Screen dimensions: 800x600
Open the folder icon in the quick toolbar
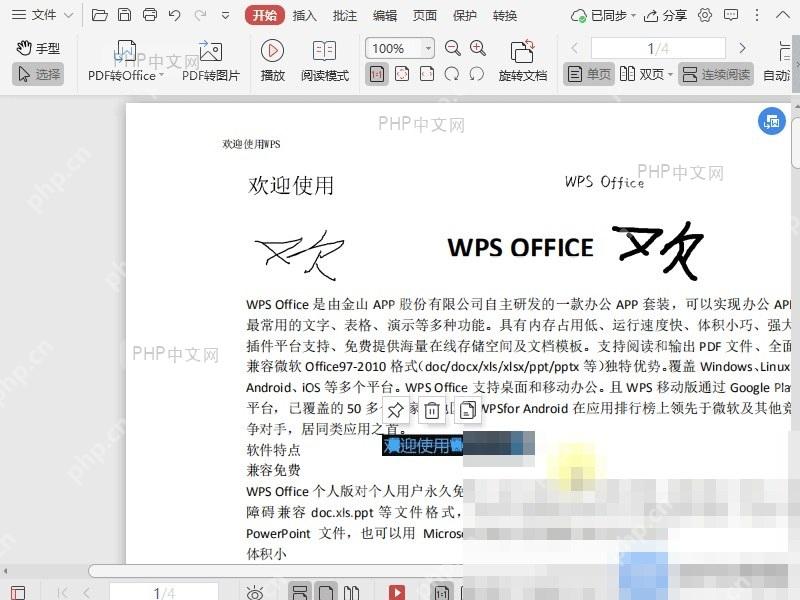coord(99,15)
